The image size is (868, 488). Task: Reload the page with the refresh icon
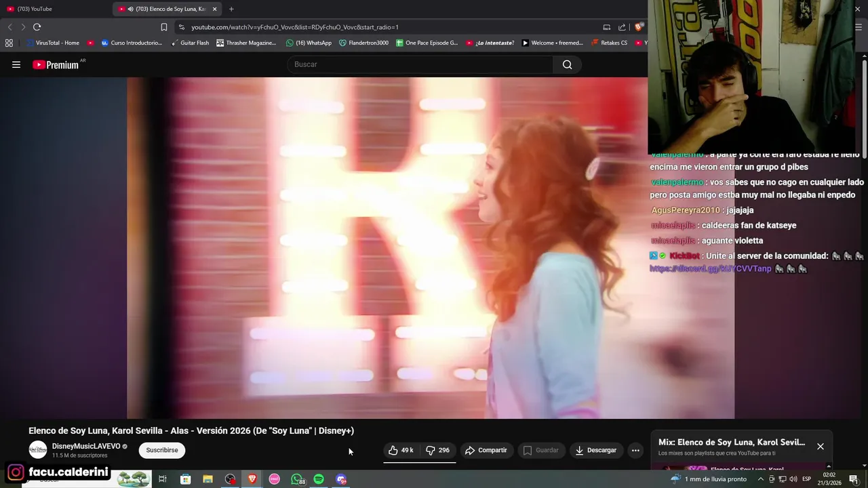point(37,27)
